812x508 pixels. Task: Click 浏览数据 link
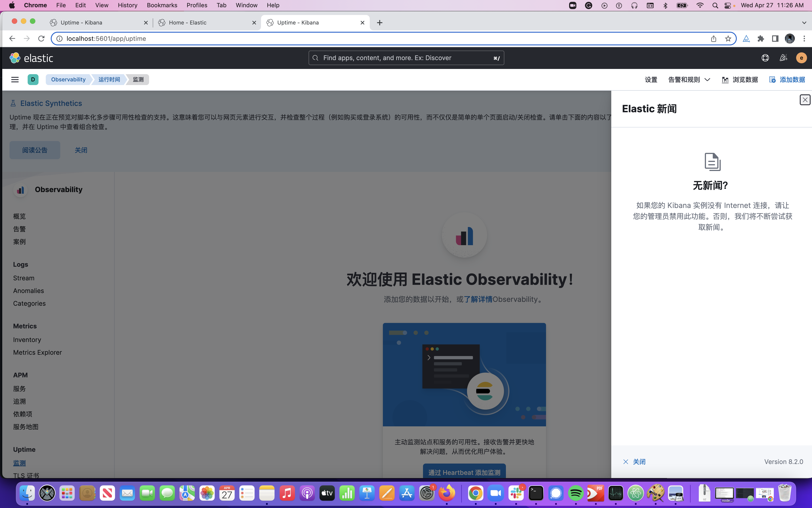click(740, 80)
